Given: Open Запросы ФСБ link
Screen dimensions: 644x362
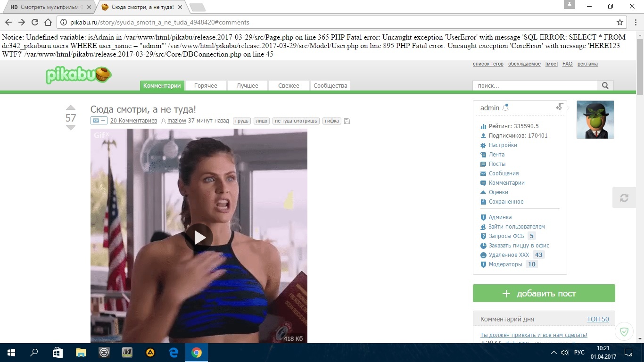Looking at the screenshot, I should click(x=506, y=236).
